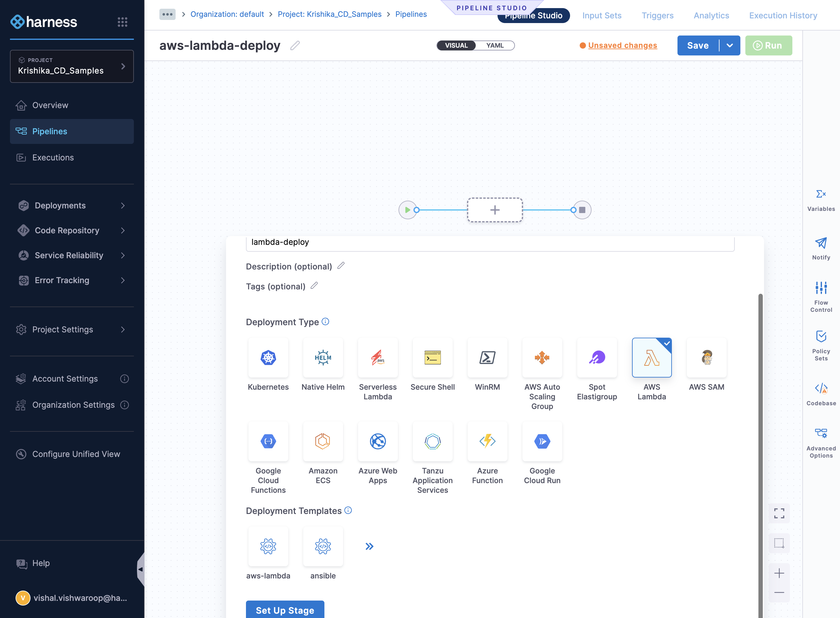The image size is (840, 618).
Task: Edit Description with pencil icon
Action: tap(341, 266)
